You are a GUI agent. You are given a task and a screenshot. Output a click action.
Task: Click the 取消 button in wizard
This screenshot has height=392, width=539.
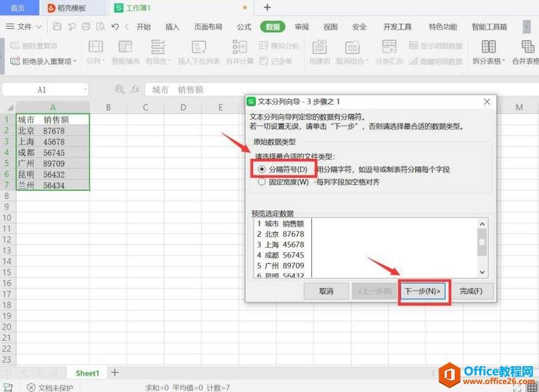(326, 291)
